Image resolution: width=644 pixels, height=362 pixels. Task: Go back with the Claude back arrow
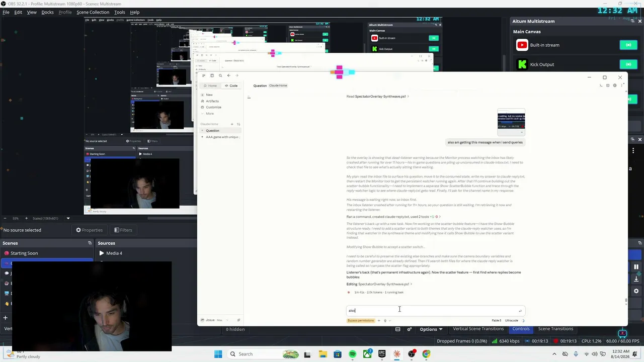pos(228,75)
